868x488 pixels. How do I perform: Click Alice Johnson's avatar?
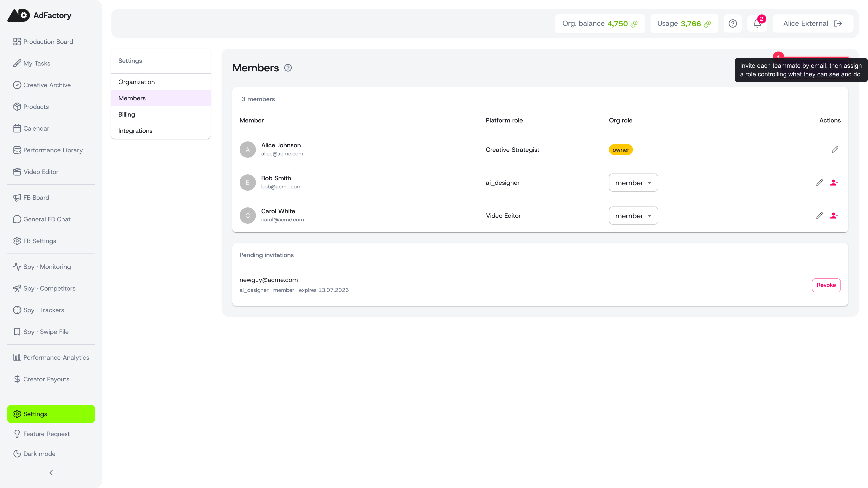point(248,150)
